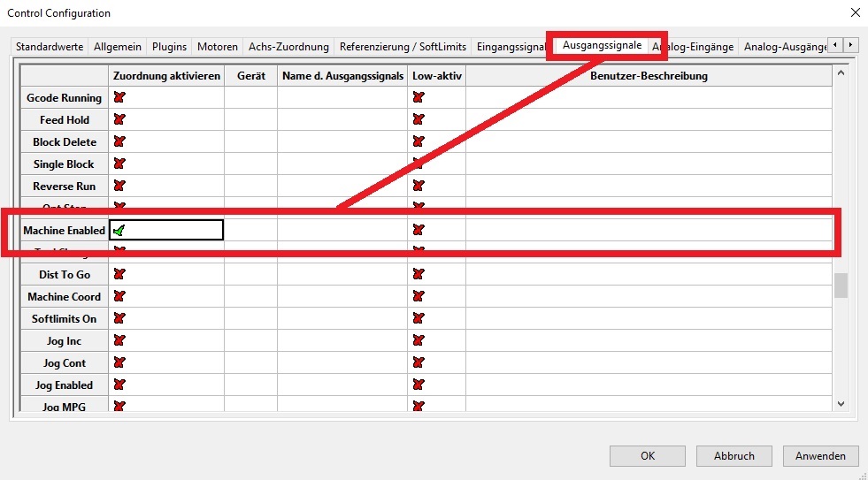Image resolution: width=868 pixels, height=480 pixels.
Task: Click mapping red X for Softlimits On
Action: 119,318
